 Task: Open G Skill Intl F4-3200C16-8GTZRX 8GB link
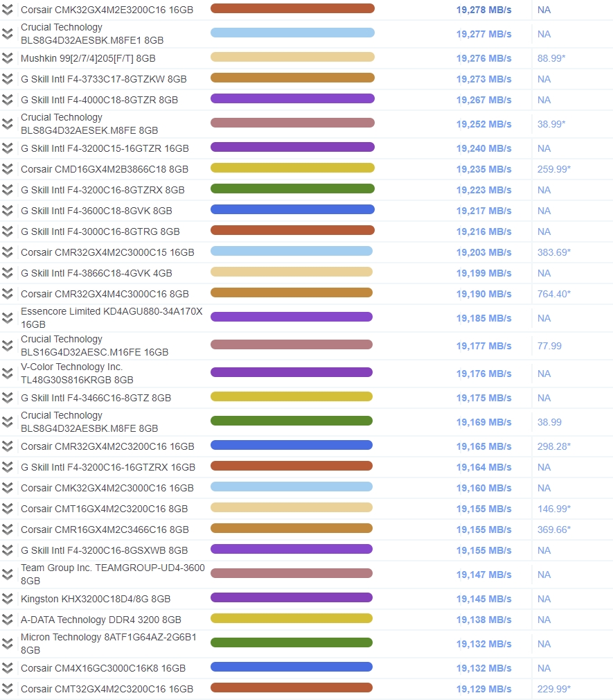[103, 190]
